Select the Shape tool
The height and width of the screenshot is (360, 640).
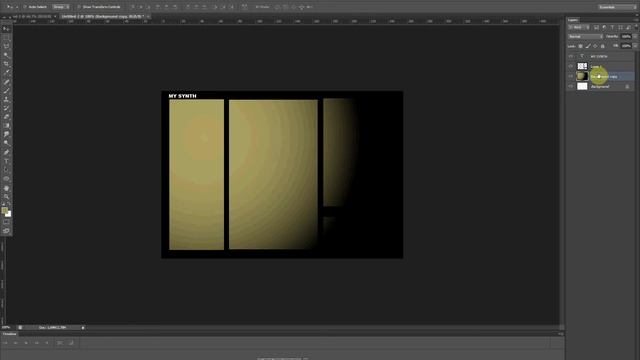tap(6, 179)
